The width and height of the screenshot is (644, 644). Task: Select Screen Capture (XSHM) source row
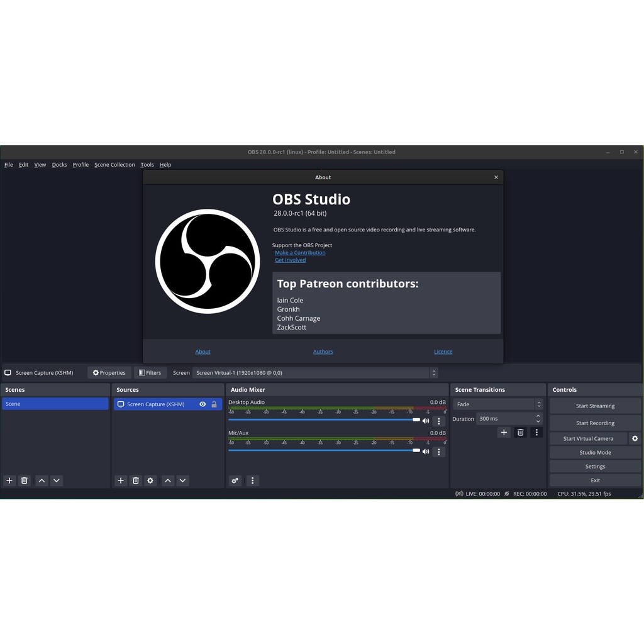pos(168,404)
